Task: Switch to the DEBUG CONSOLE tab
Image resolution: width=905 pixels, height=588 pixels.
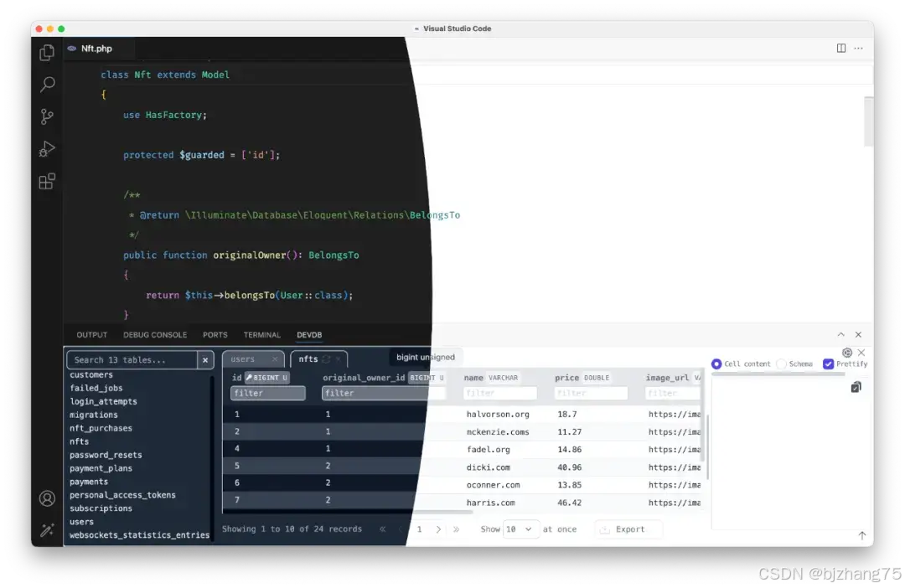Action: 155,335
